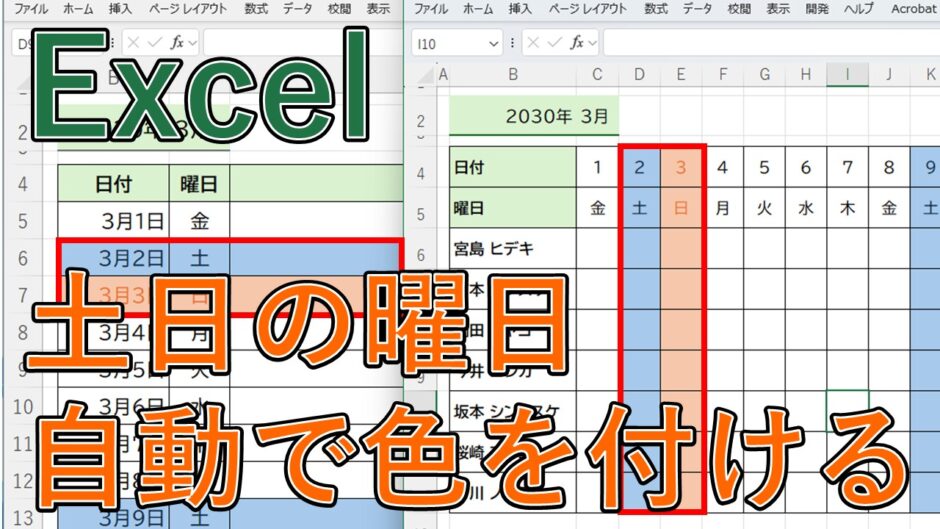Open ホーム tab in the right window
Image resolution: width=940 pixels, height=529 pixels.
coord(478,9)
